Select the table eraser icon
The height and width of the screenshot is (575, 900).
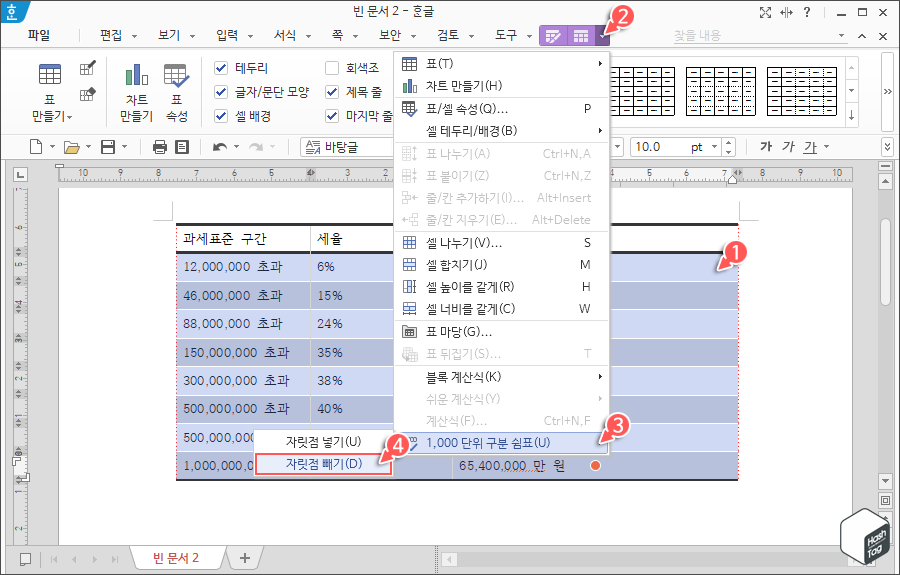(88, 94)
